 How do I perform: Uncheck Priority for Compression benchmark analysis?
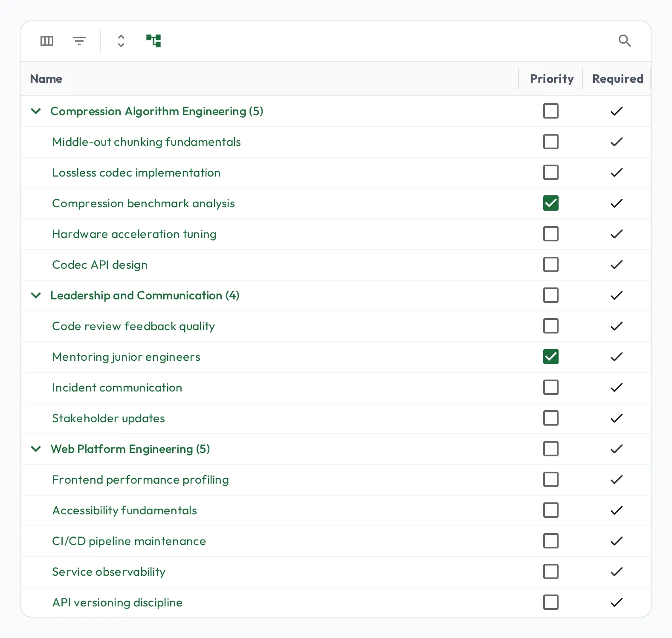click(551, 203)
